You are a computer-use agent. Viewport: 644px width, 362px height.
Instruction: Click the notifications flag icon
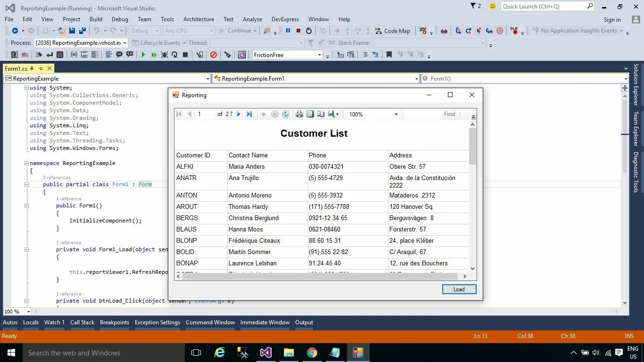(473, 6)
